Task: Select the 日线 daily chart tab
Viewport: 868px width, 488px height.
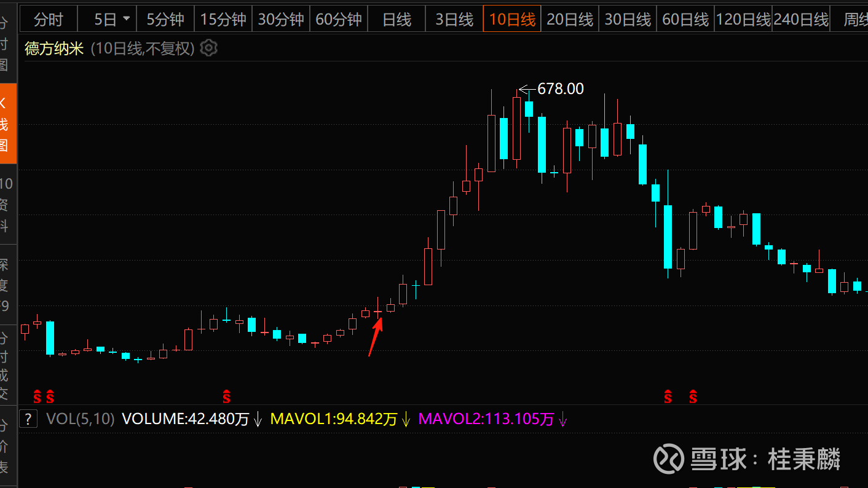Action: [x=397, y=19]
